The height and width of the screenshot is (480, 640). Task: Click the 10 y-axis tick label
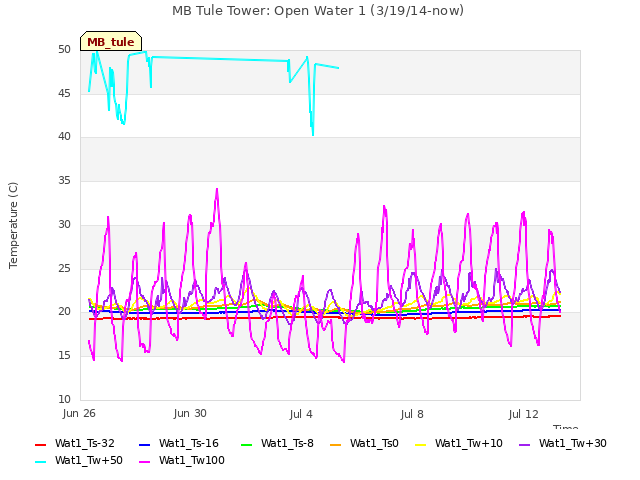(x=64, y=399)
